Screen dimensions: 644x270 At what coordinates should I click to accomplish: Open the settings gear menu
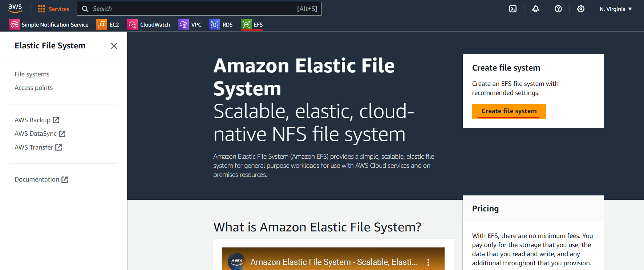[x=581, y=9]
